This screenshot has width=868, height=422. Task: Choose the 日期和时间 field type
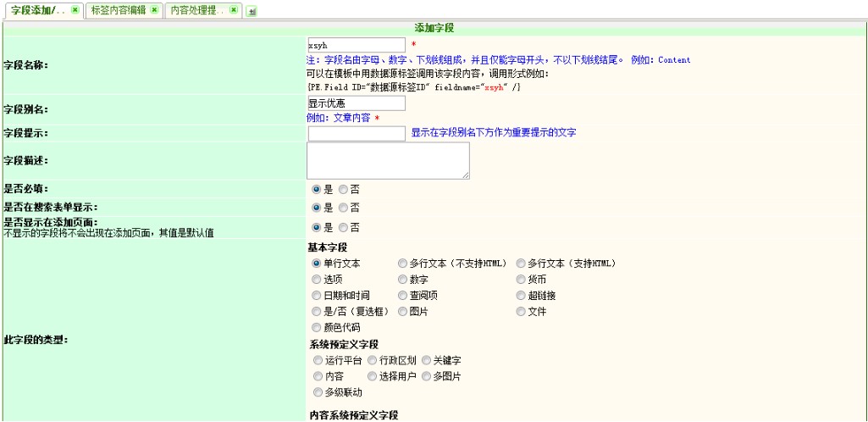tap(316, 295)
